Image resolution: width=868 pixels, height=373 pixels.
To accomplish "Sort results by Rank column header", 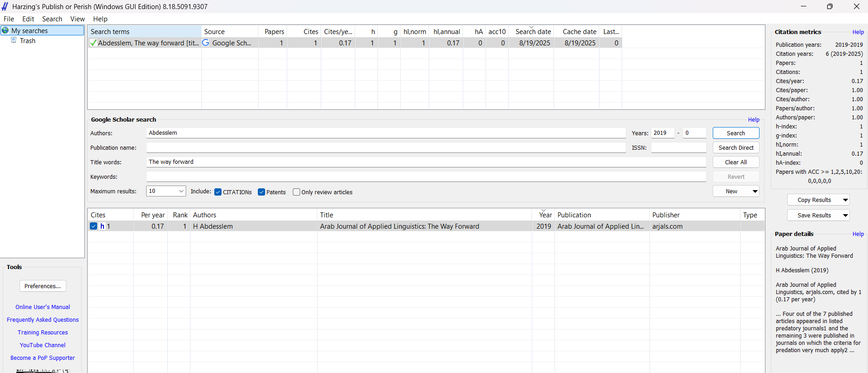I will coord(179,215).
